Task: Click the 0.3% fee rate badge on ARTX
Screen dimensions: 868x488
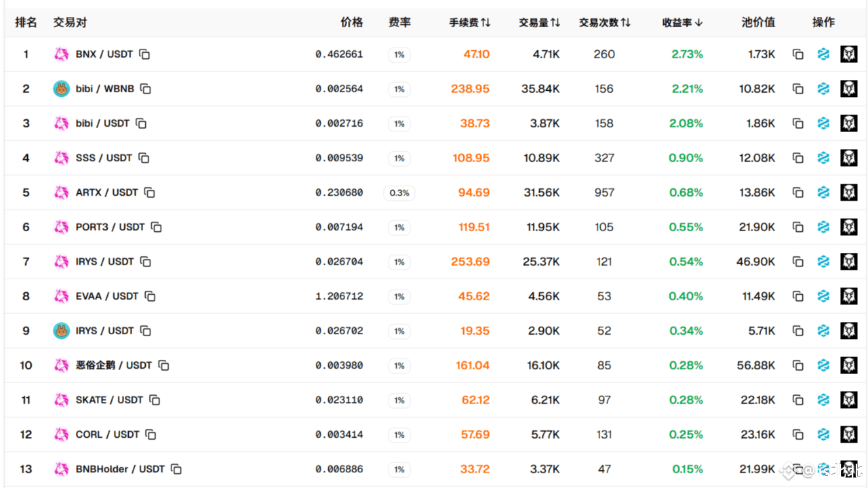Action: click(399, 192)
